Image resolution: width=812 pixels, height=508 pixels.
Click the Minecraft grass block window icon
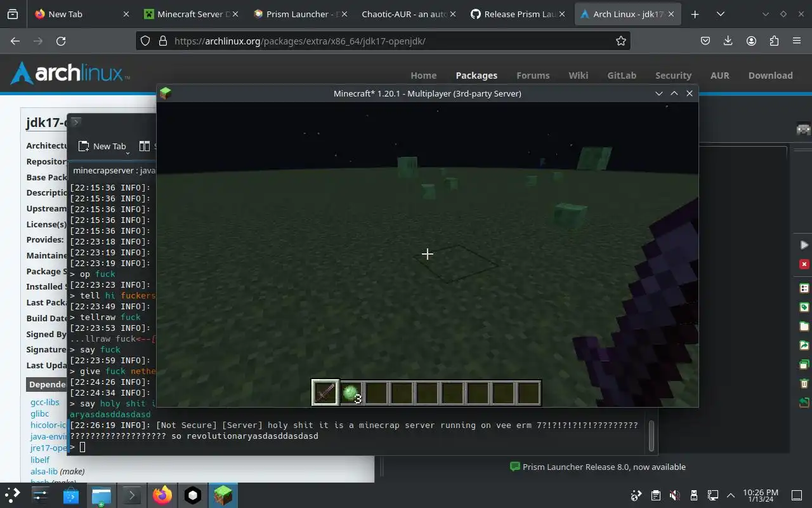pos(166,93)
